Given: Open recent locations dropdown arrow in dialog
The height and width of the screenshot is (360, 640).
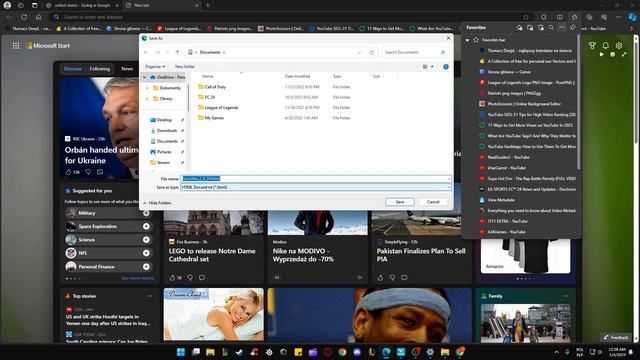Looking at the screenshot, I should pos(167,52).
